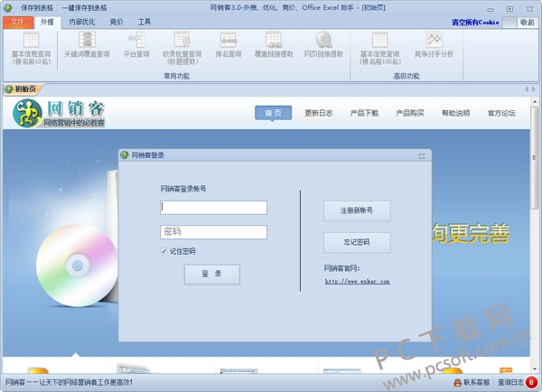
Task: Click 保存到表格 in quick access bar
Action: (37, 7)
